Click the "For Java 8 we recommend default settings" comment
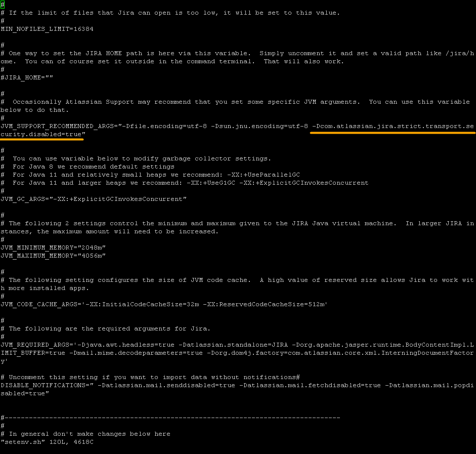This screenshot has width=476, height=454. click(x=88, y=167)
